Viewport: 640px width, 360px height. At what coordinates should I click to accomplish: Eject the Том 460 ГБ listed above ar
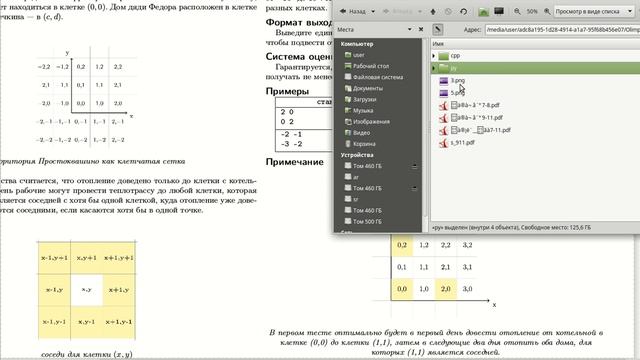[414, 166]
